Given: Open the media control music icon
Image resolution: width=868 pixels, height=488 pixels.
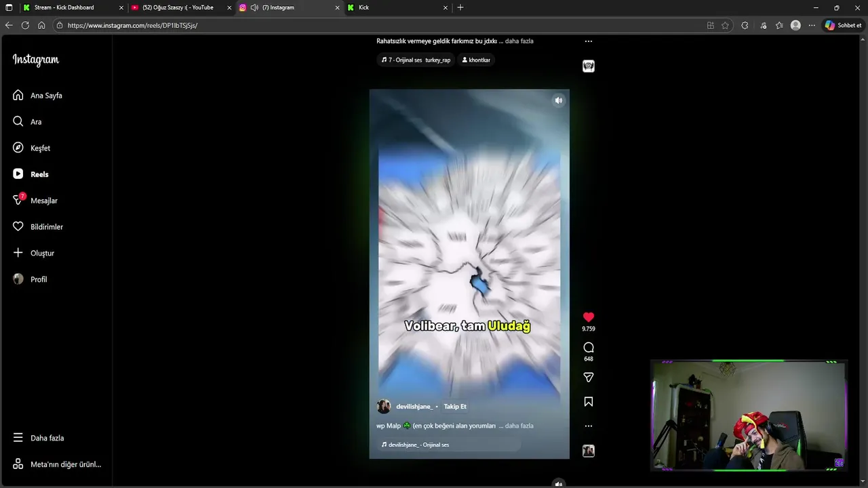Looking at the screenshot, I should click(764, 25).
